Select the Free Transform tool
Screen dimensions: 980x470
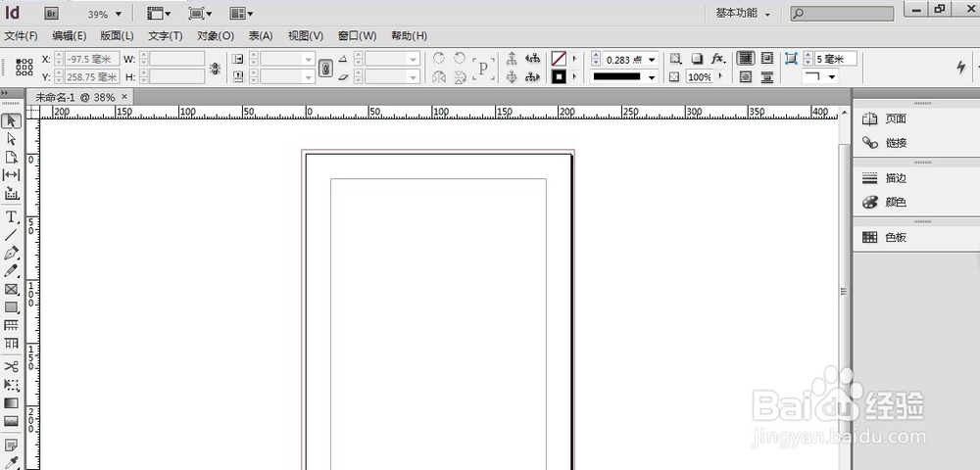click(x=11, y=385)
